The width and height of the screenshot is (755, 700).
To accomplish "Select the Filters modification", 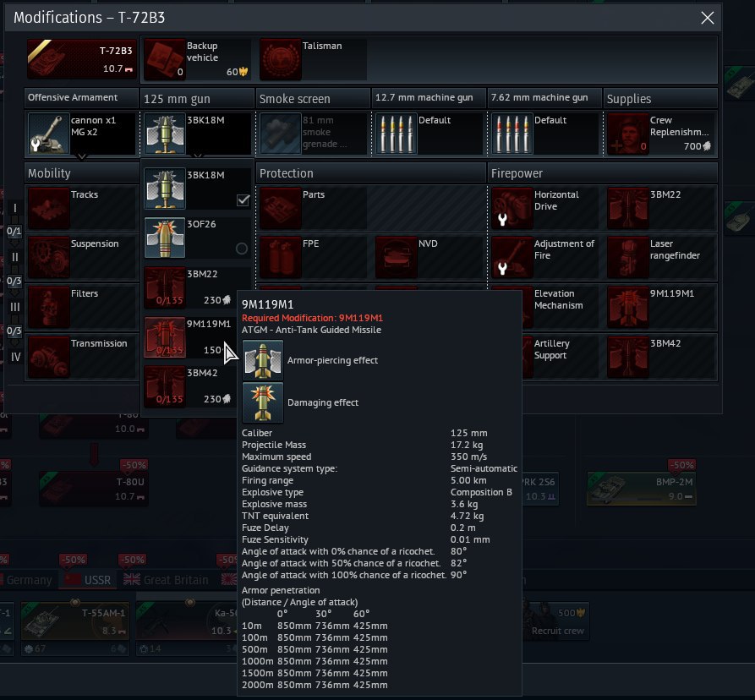I will 81,307.
